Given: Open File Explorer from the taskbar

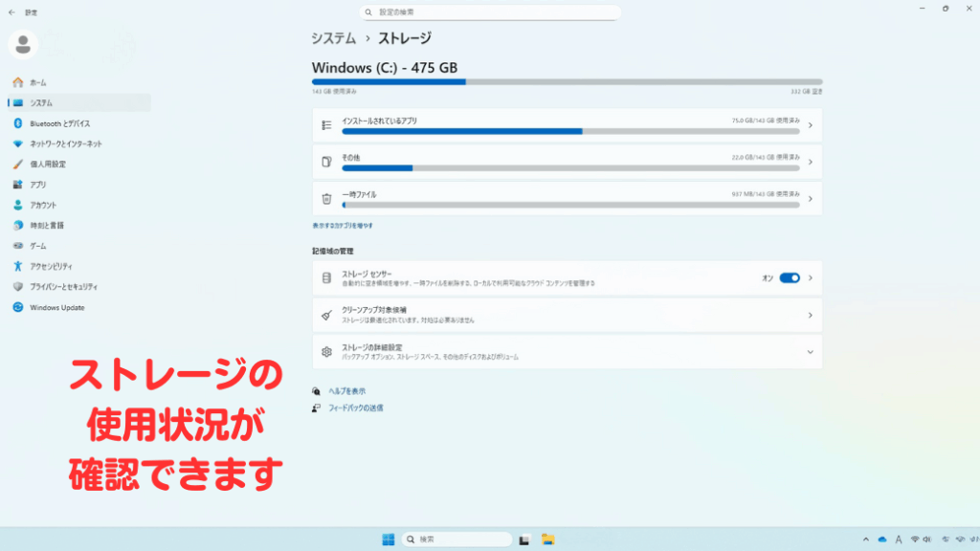Looking at the screenshot, I should pos(547,540).
